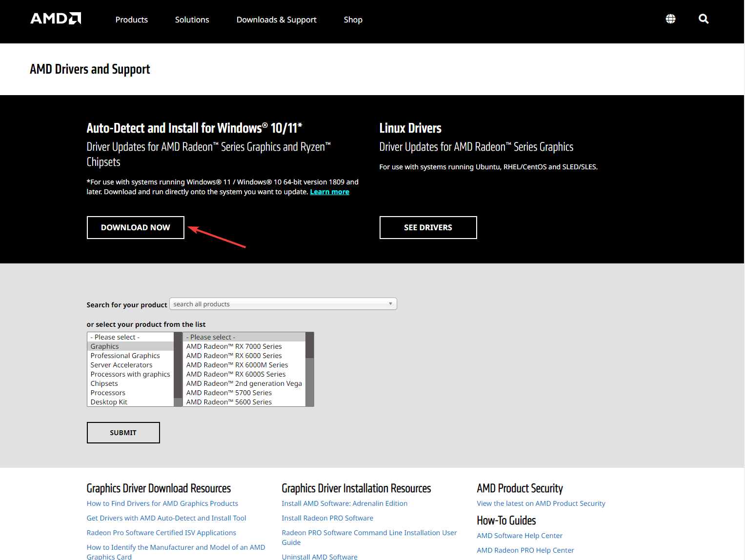Open AMD Radeon PRO Help Center link
The height and width of the screenshot is (560, 745).
pos(525,550)
